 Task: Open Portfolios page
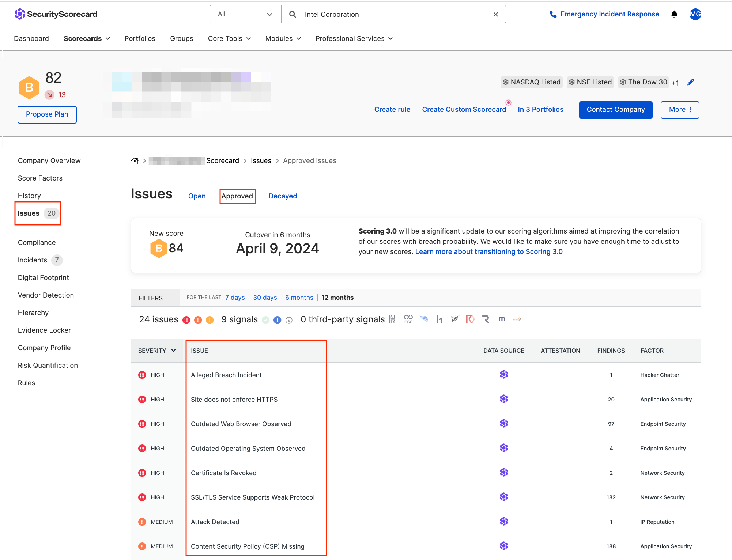140,38
